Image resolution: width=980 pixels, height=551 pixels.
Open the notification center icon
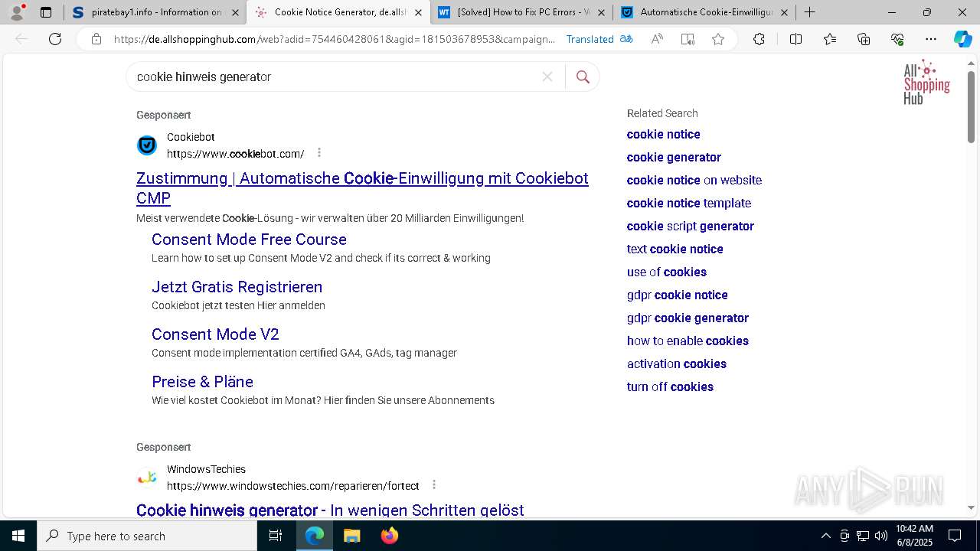[x=955, y=536]
